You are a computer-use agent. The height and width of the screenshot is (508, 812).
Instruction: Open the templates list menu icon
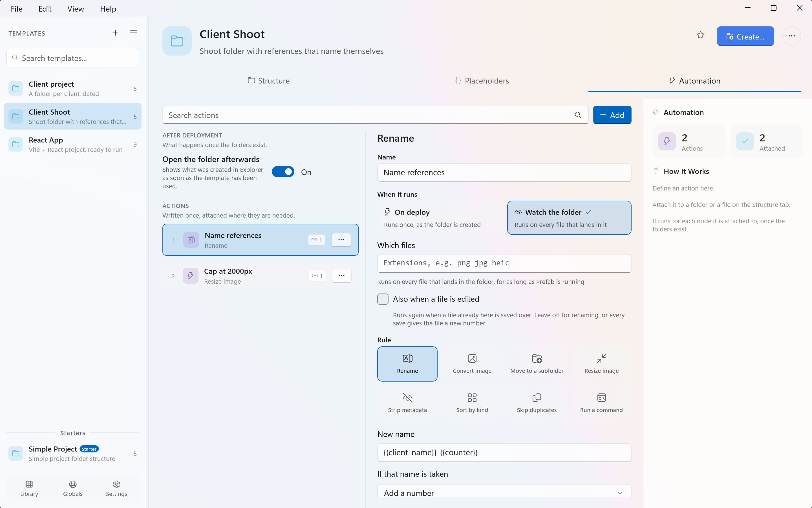pos(134,33)
